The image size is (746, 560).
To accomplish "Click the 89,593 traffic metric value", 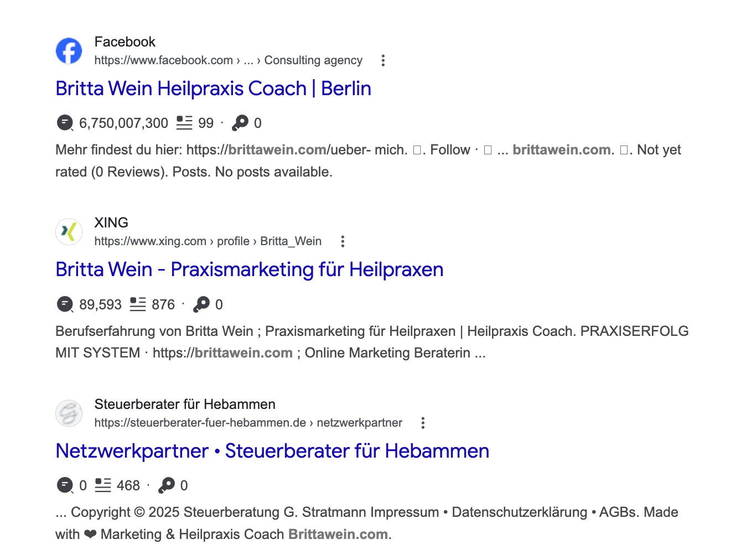I will (x=101, y=304).
